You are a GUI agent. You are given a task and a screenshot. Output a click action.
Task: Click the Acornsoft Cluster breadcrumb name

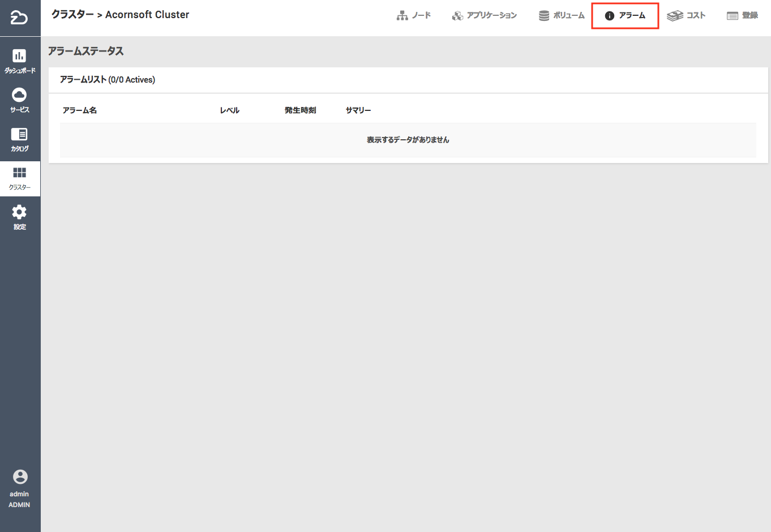pyautogui.click(x=147, y=15)
